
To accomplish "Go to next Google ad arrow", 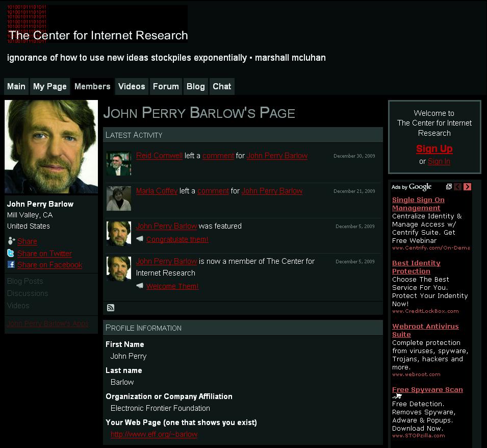I will point(467,187).
